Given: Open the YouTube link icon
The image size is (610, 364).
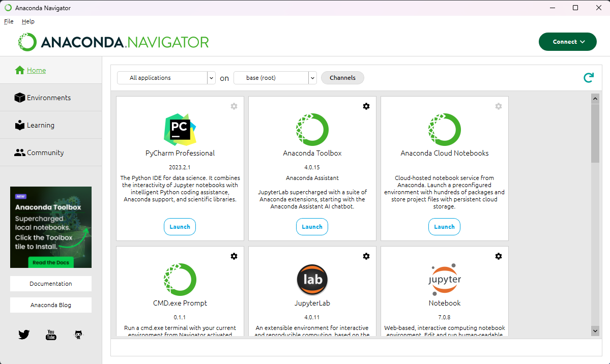Looking at the screenshot, I should (x=51, y=335).
